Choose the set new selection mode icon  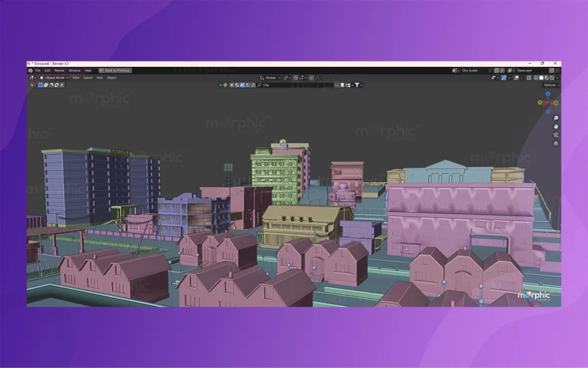tap(41, 85)
